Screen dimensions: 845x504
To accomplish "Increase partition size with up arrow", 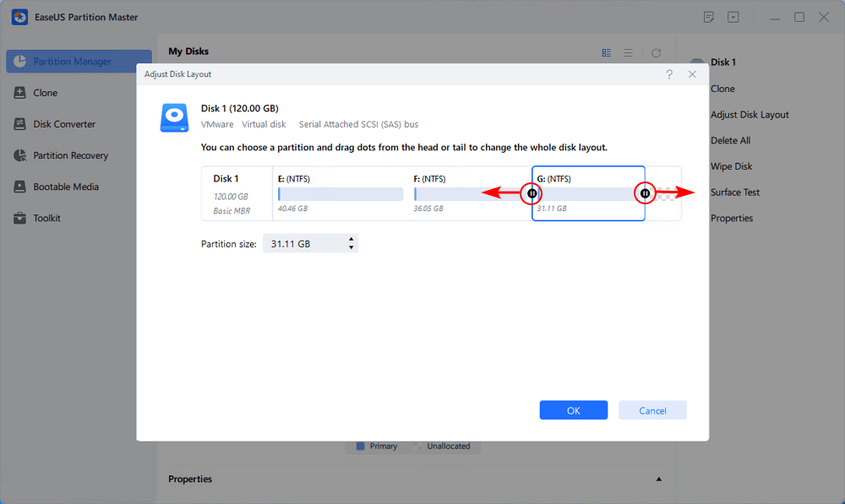I will [351, 239].
